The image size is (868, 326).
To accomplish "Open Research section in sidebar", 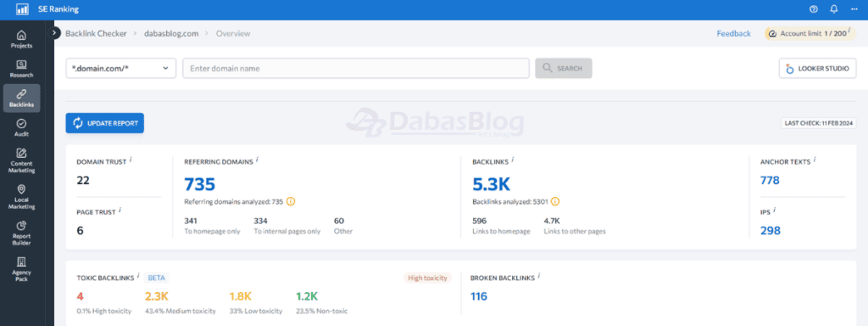I will (21, 69).
